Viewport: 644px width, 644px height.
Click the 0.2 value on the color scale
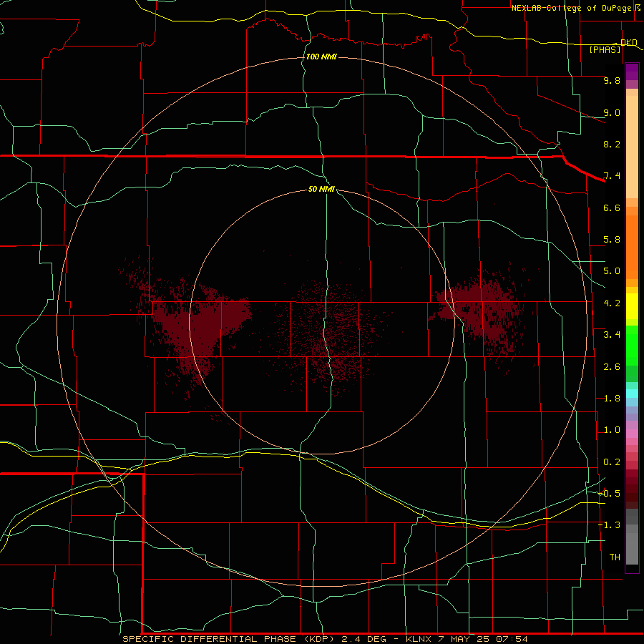click(612, 462)
